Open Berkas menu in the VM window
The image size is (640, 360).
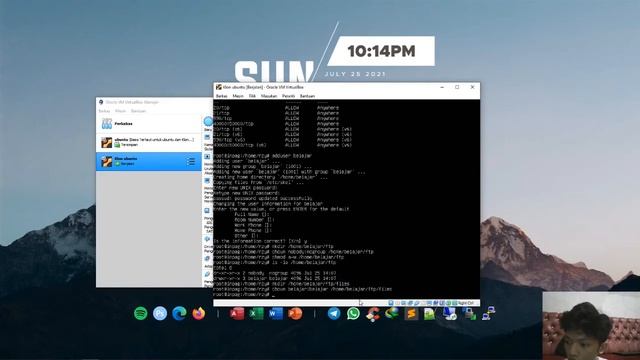tap(222, 96)
